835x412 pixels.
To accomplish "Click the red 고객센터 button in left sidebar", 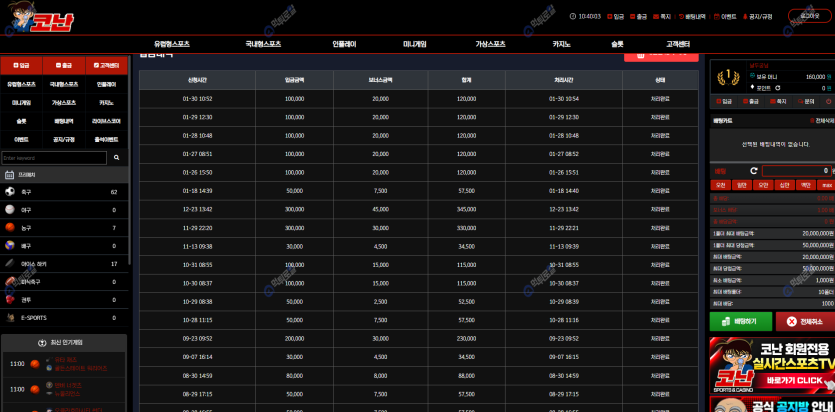I will [107, 65].
